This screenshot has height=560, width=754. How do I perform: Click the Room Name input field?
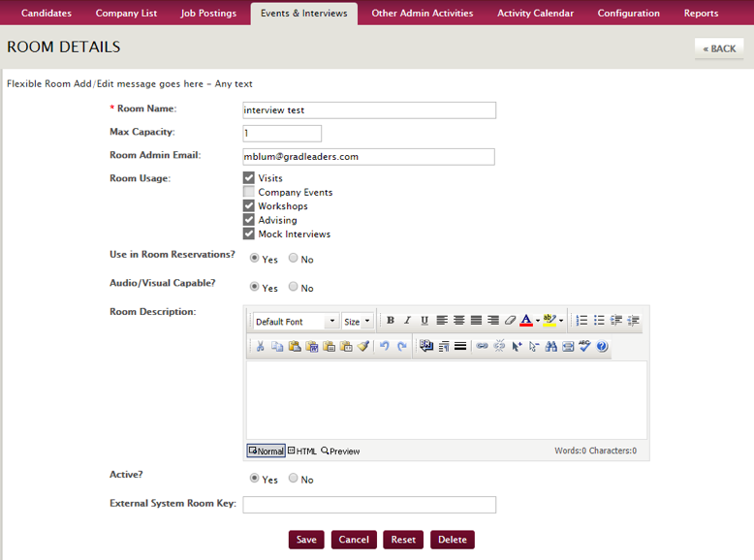(369, 110)
